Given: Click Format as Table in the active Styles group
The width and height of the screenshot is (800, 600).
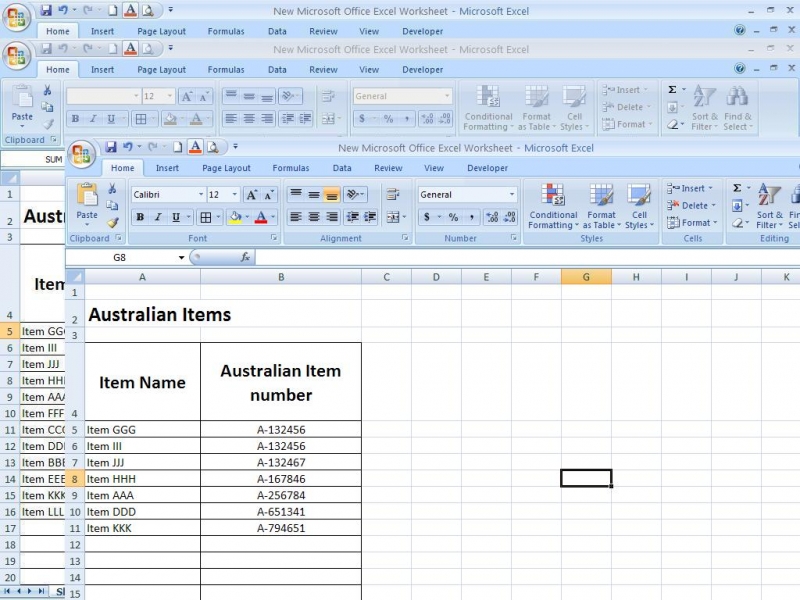Looking at the screenshot, I should coord(601,205).
